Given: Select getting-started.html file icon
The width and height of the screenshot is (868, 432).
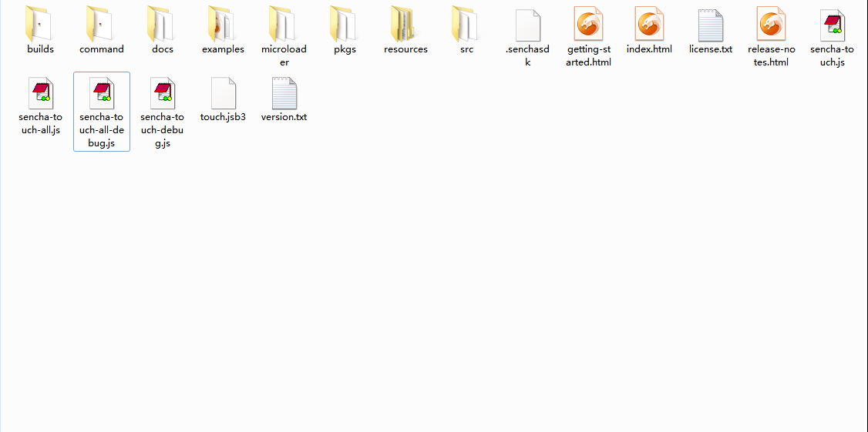Looking at the screenshot, I should (588, 25).
